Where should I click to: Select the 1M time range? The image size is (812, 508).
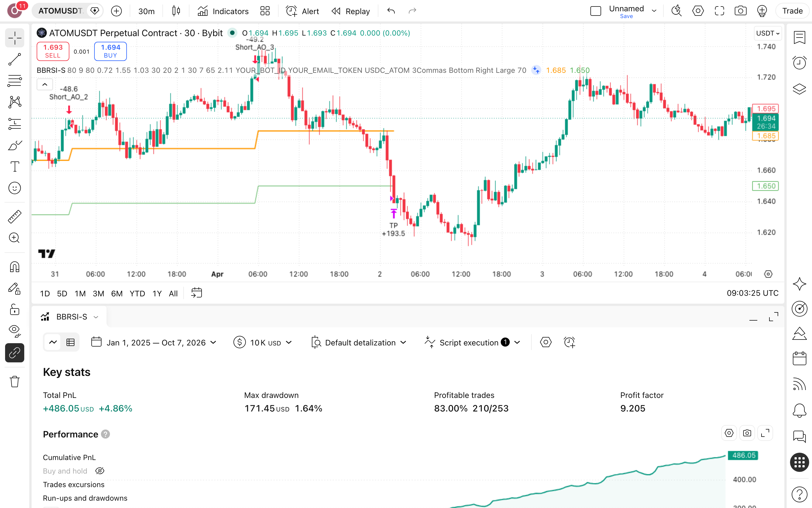(80, 294)
